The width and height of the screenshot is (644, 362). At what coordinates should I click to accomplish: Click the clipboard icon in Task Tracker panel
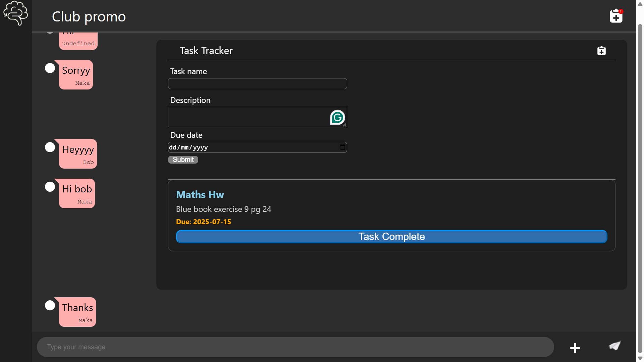point(601,51)
